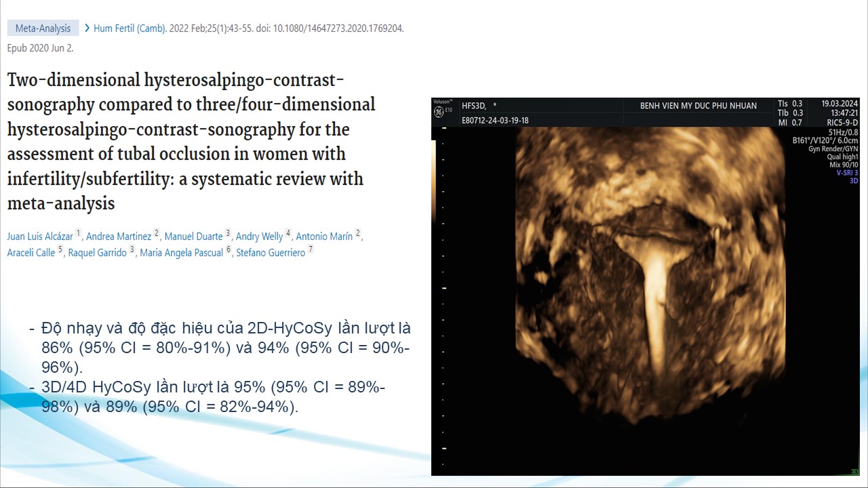Click the HFS3D patient label
868x488 pixels.
pos(473,106)
